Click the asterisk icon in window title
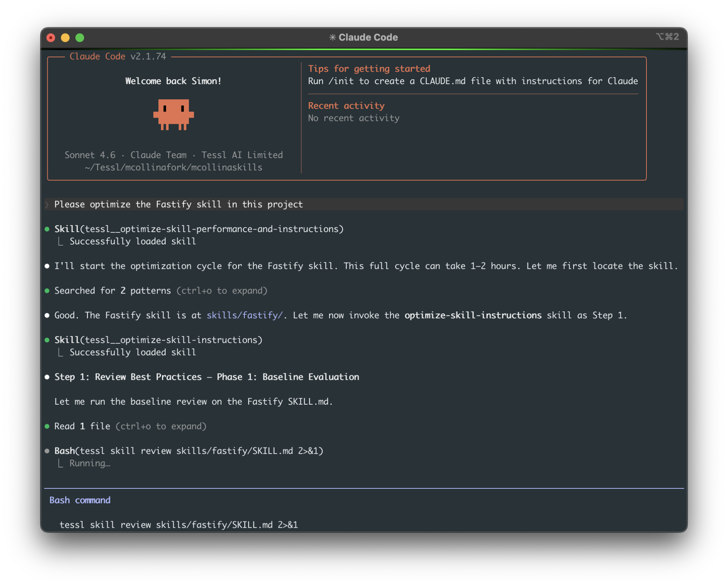728x586 pixels. point(332,37)
